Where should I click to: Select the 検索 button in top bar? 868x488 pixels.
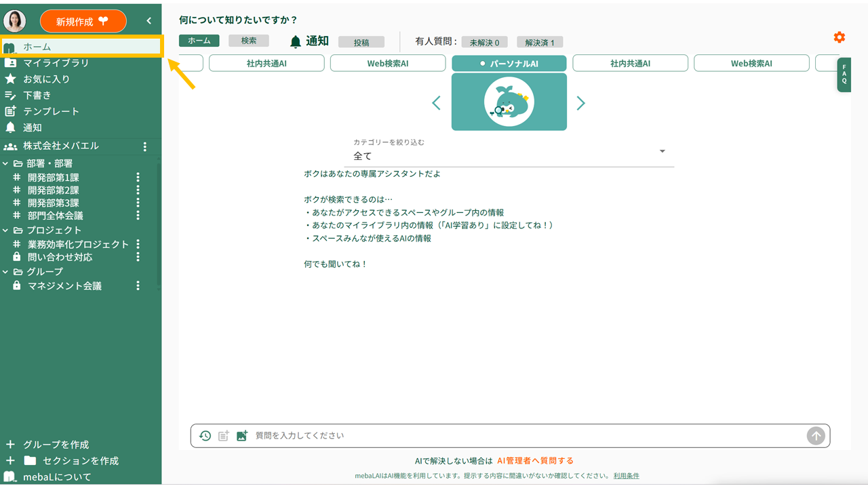[x=249, y=41]
